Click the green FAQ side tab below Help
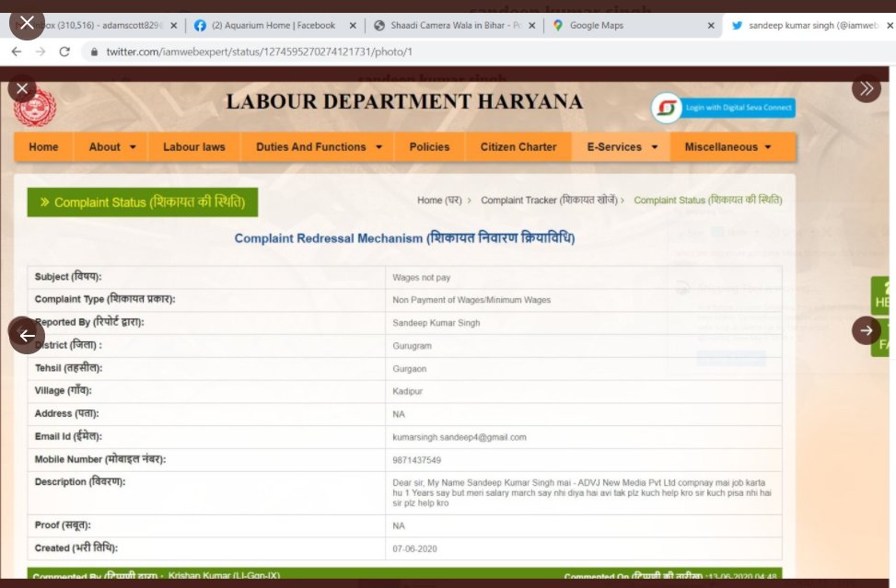 pyautogui.click(x=880, y=338)
